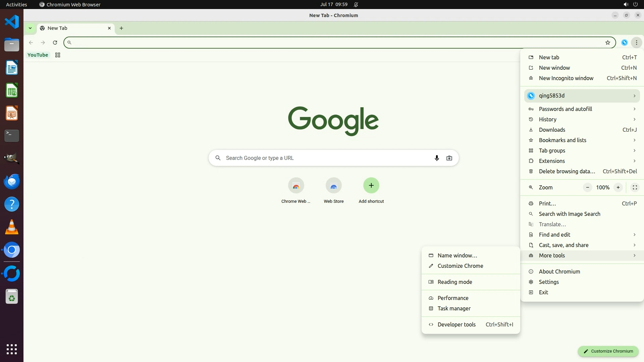Select Developer tools menu item

tap(457, 324)
